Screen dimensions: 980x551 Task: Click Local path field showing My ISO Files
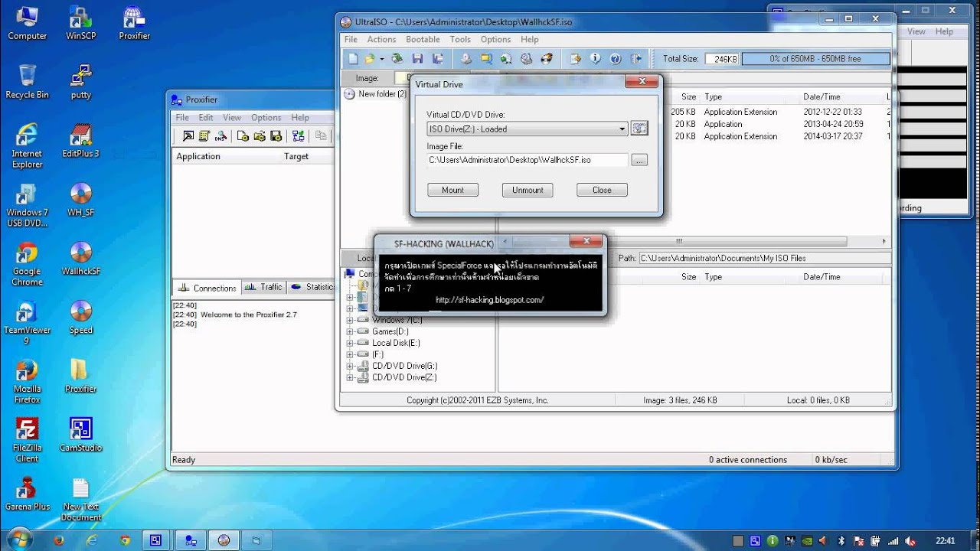[763, 259]
